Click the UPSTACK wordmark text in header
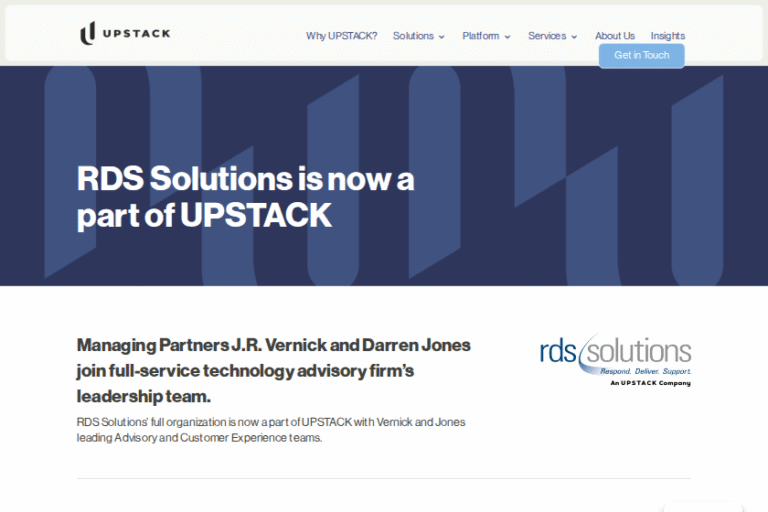The image size is (768, 512). tap(137, 33)
